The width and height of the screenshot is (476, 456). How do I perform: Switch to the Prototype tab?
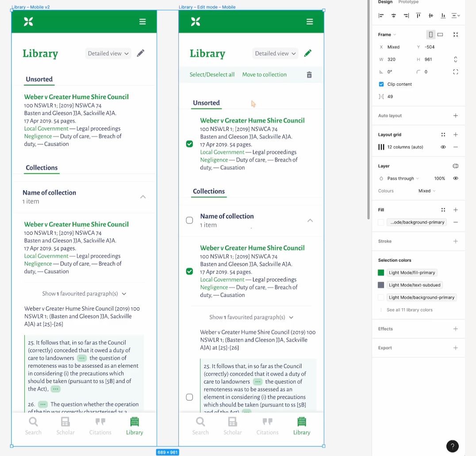408,2
